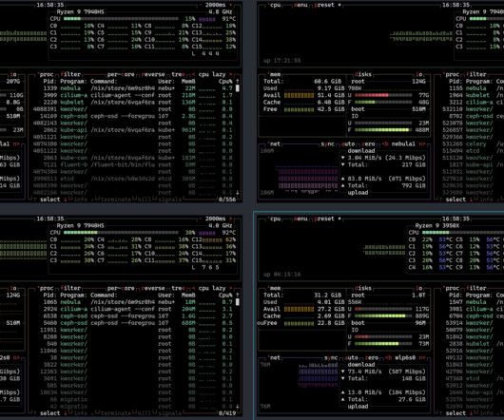Screen dimensions: 504x420
Task: Toggle auto scaling in the nebula1 net box
Action: (x=348, y=143)
